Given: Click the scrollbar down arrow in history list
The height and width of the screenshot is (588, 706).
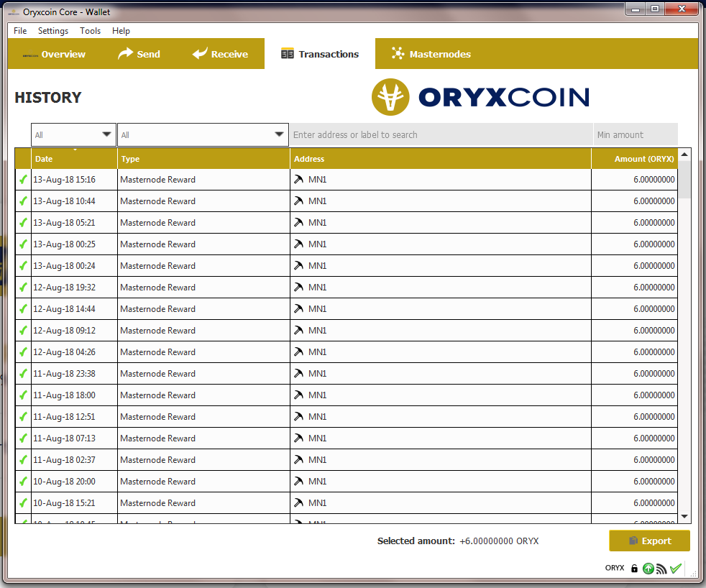Looking at the screenshot, I should pyautogui.click(x=684, y=517).
